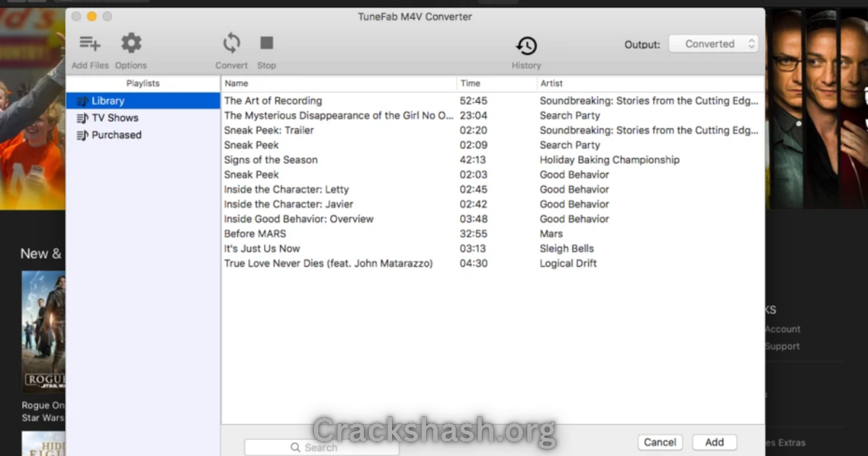
Task: Select Library in Playlists sidebar
Action: (143, 101)
